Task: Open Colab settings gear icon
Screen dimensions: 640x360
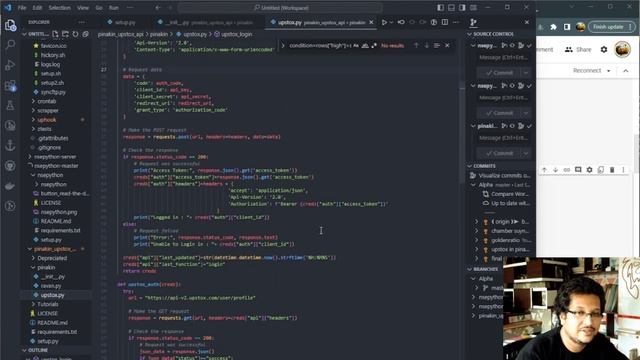Action: click(x=604, y=49)
